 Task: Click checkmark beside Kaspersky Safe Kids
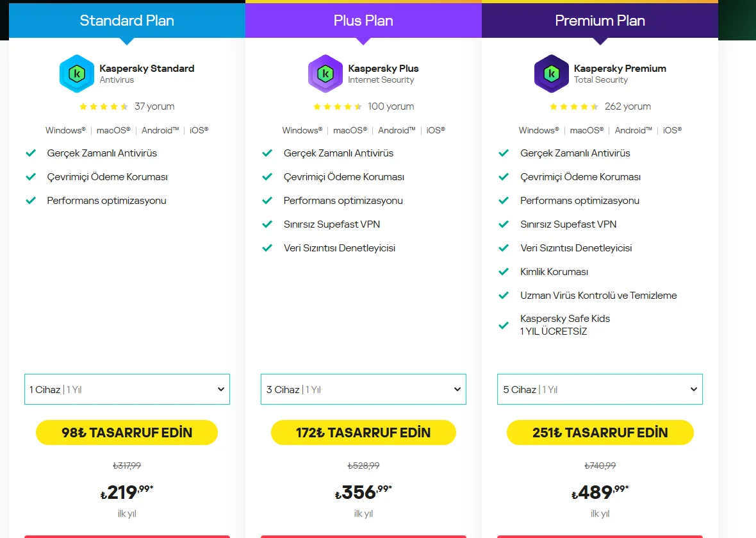(x=504, y=325)
